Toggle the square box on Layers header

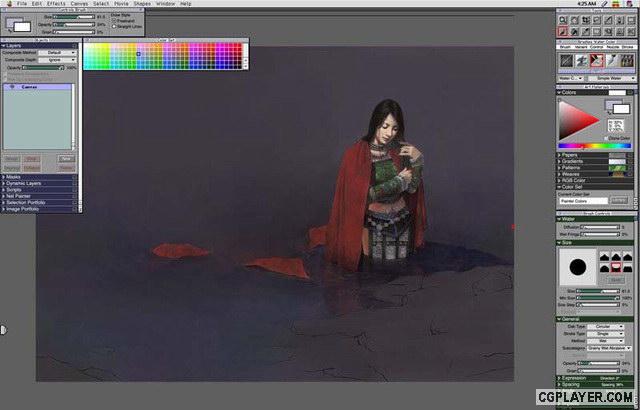coord(74,46)
